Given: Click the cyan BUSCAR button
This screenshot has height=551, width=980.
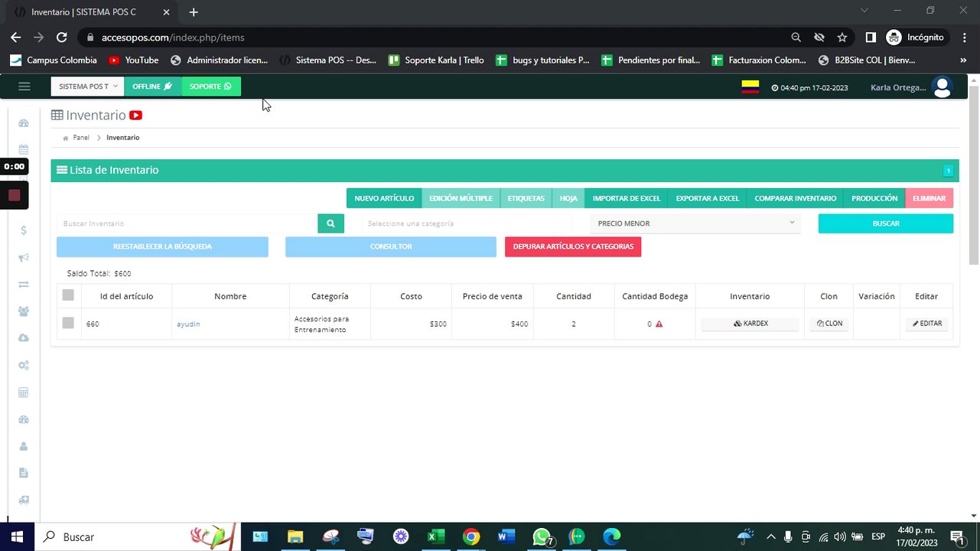Looking at the screenshot, I should coord(886,223).
